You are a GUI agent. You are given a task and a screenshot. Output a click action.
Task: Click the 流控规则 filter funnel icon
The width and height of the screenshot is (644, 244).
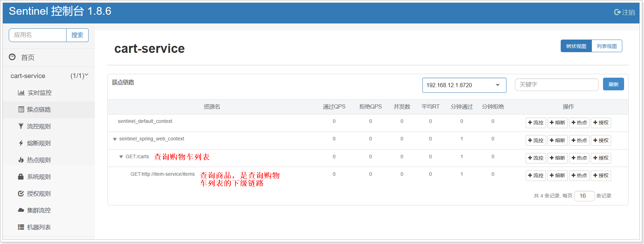click(21, 126)
